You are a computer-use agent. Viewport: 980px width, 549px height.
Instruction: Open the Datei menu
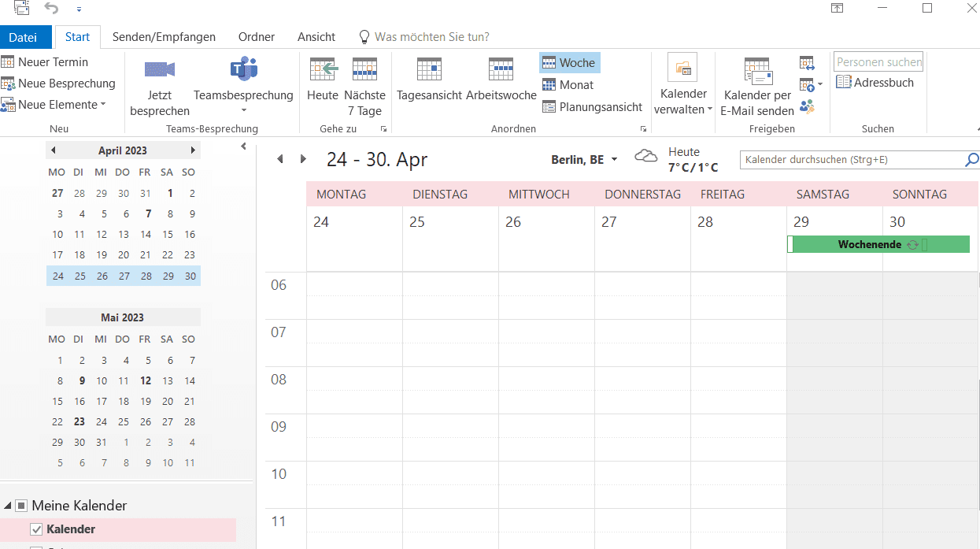pos(25,36)
